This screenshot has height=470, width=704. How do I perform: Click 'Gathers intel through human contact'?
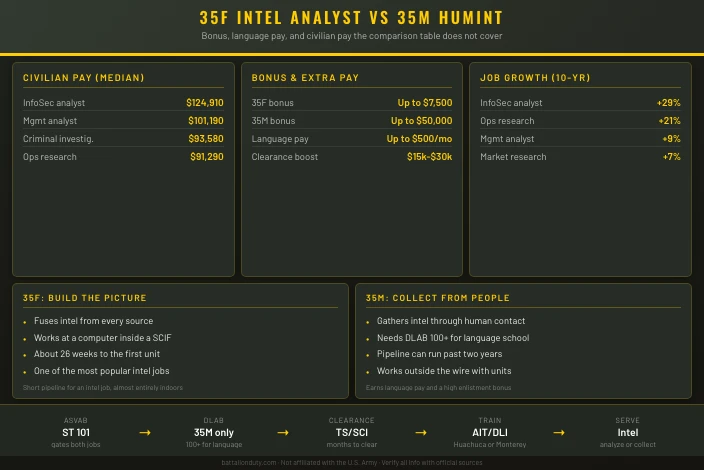click(x=451, y=321)
